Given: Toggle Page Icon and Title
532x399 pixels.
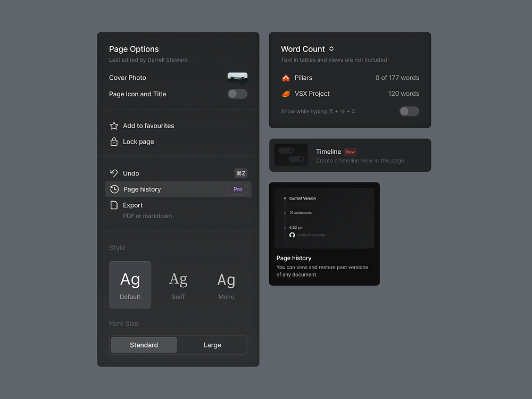Looking at the screenshot, I should coord(237,94).
